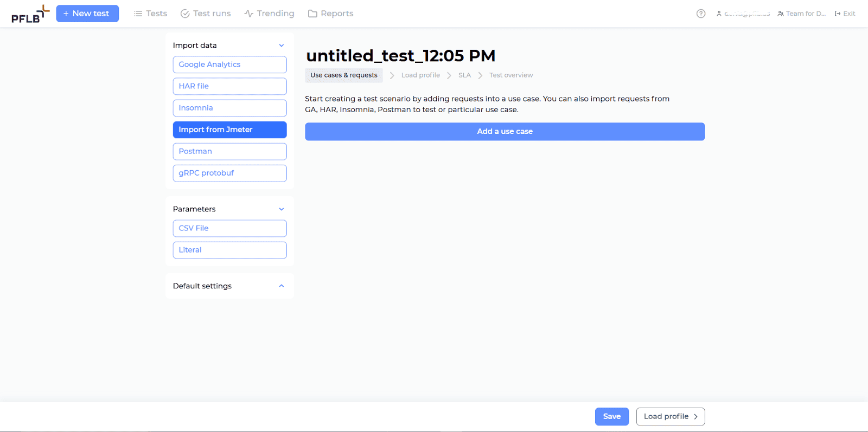Click the PFLB logo

click(30, 14)
